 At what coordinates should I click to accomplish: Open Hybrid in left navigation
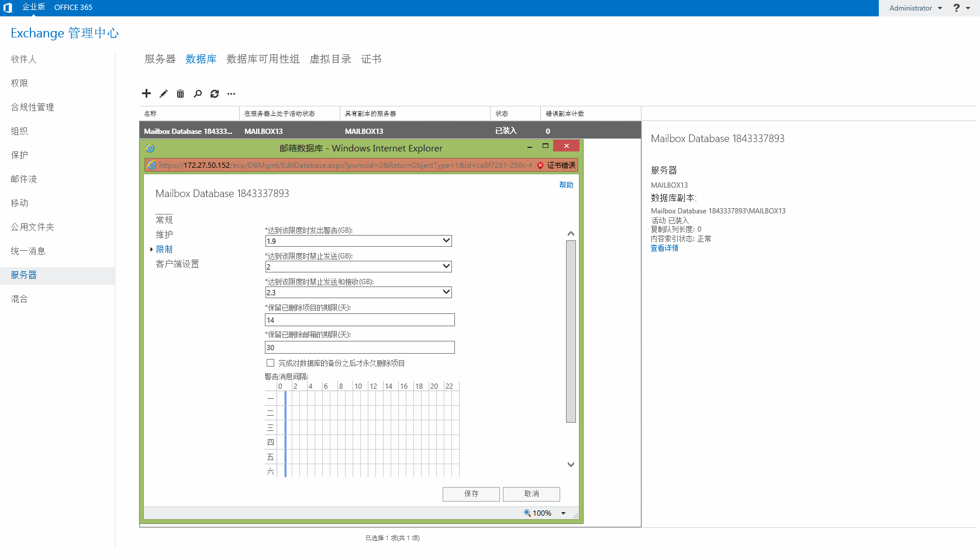tap(19, 299)
